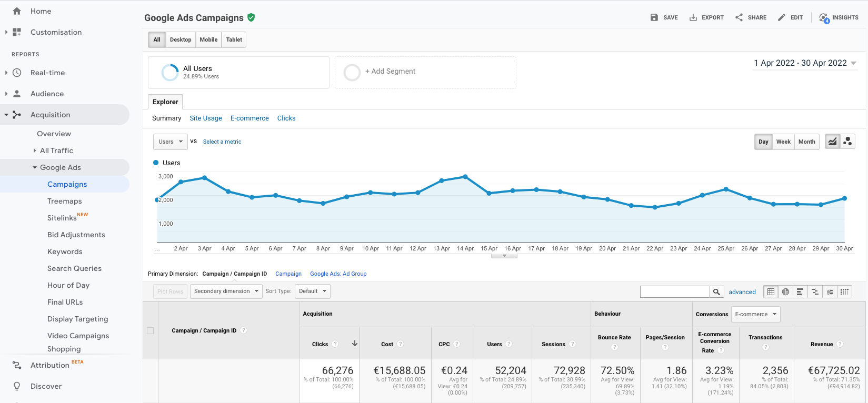Viewport: 868px width, 403px height.
Task: Open the date range picker dropdown
Action: (x=805, y=63)
